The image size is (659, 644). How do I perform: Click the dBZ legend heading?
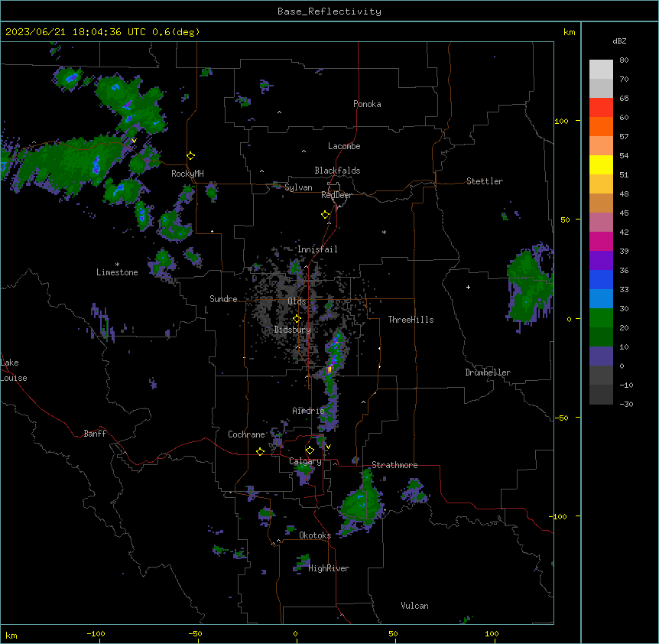pos(619,41)
